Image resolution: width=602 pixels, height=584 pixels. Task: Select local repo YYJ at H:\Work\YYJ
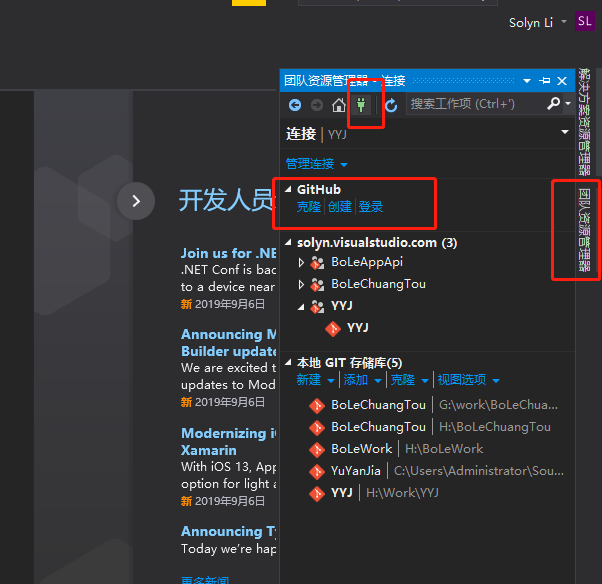pyautogui.click(x=374, y=493)
